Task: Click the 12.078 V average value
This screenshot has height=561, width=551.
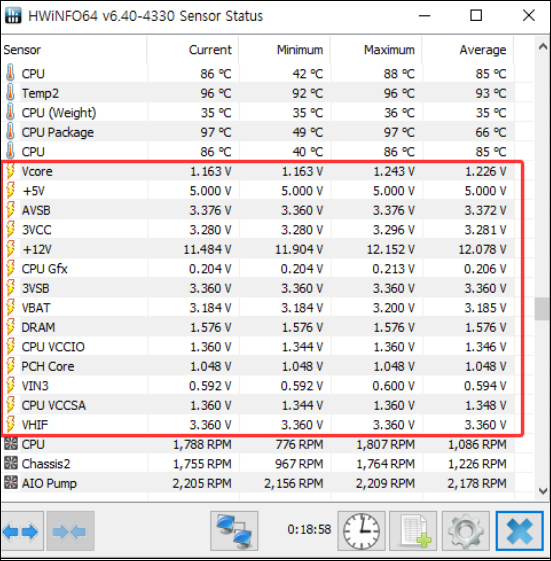Action: 482,249
